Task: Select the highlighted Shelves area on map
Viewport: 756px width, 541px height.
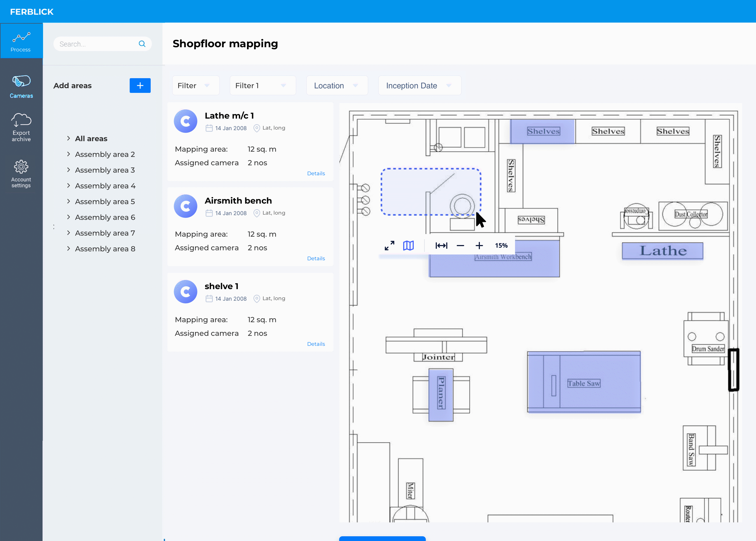Action: pos(543,131)
